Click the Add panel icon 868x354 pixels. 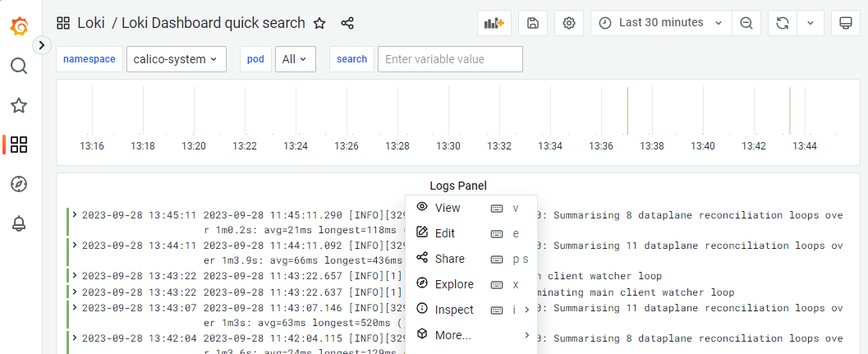(494, 23)
